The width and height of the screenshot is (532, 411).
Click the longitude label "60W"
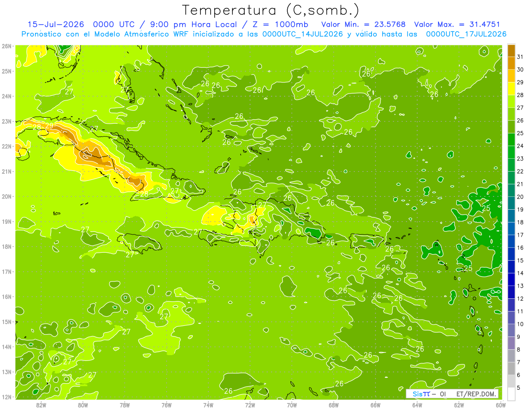501,405
